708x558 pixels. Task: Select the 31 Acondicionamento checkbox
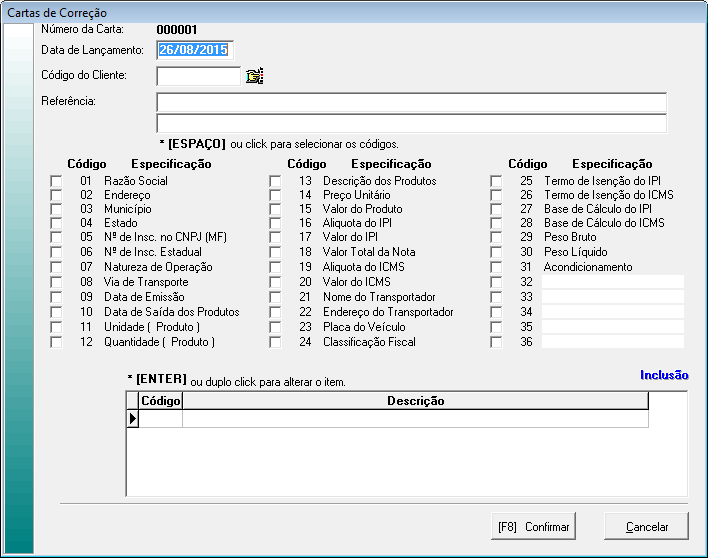496,268
